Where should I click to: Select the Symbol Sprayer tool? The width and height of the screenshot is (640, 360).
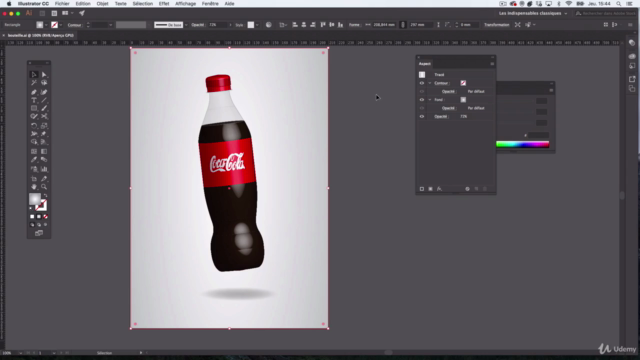point(34,169)
